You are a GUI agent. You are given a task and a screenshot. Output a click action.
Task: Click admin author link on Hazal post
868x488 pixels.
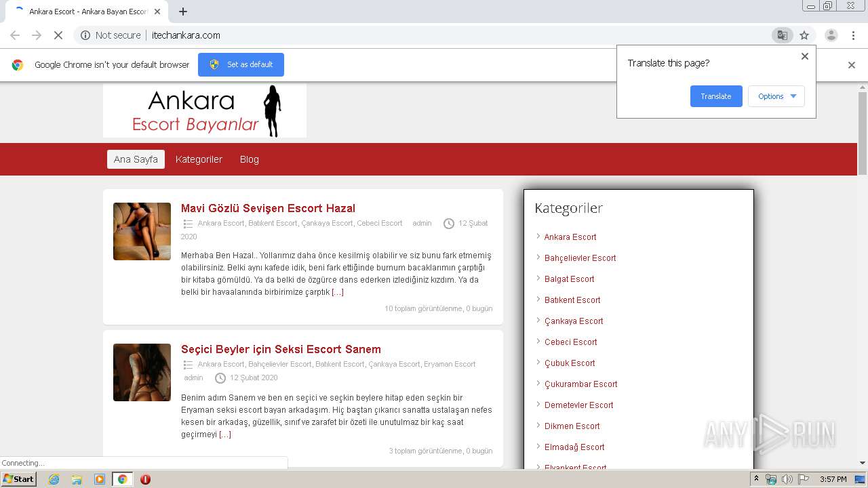(422, 223)
